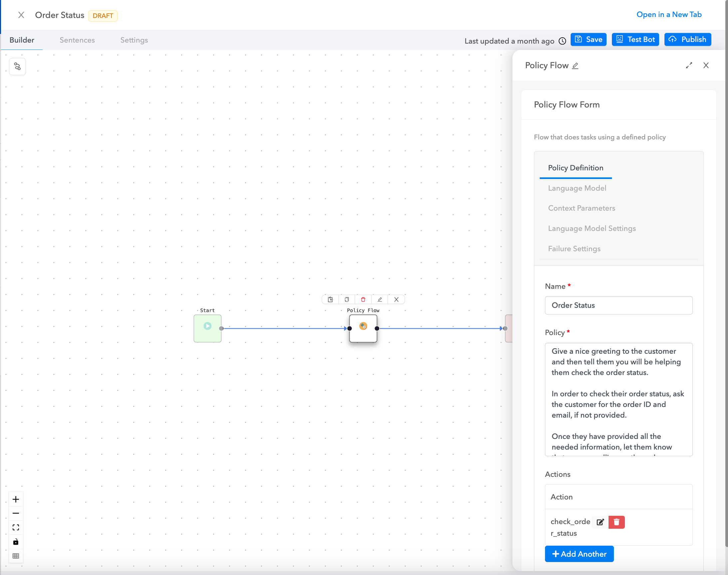Click the auto-layout icon at the canvas top-left

tap(17, 66)
